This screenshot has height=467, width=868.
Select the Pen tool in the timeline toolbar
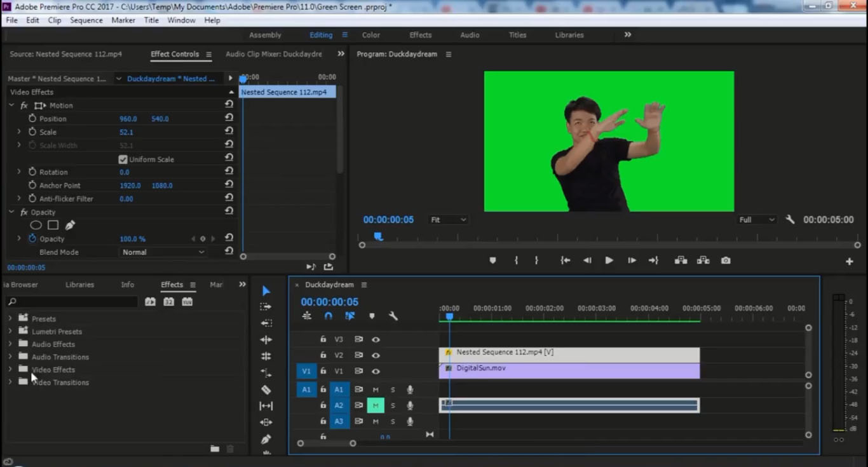(266, 439)
